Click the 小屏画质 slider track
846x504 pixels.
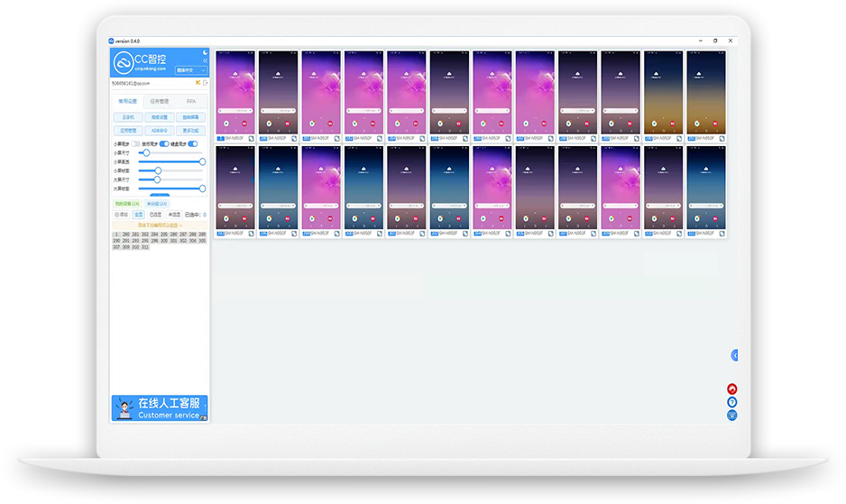pyautogui.click(x=171, y=161)
